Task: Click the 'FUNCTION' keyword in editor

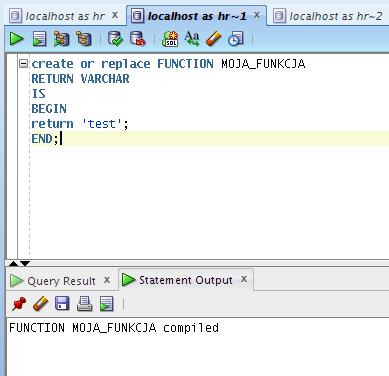Action: tap(185, 63)
